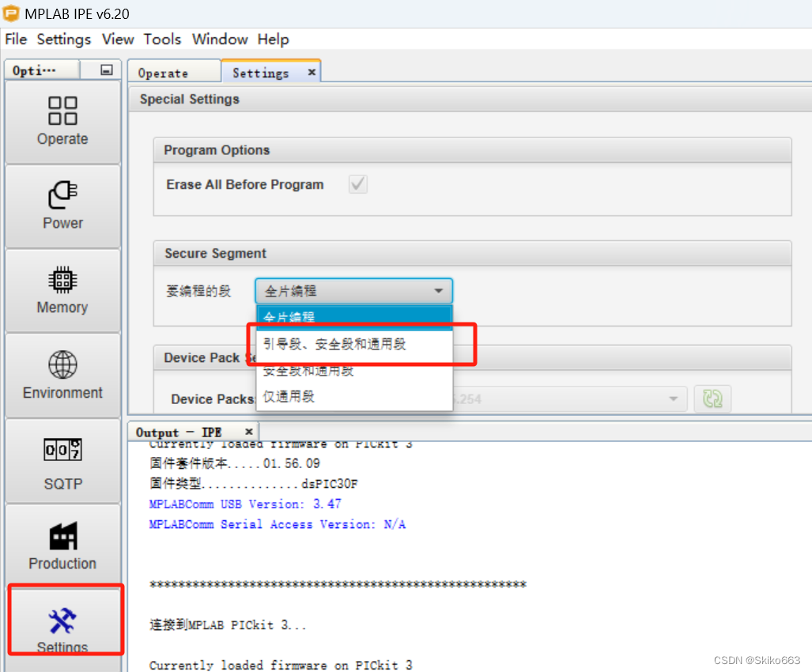Viewport: 812px width, 672px height.
Task: Click the 固件类型 dsPIC30F output line
Action: 254,484
